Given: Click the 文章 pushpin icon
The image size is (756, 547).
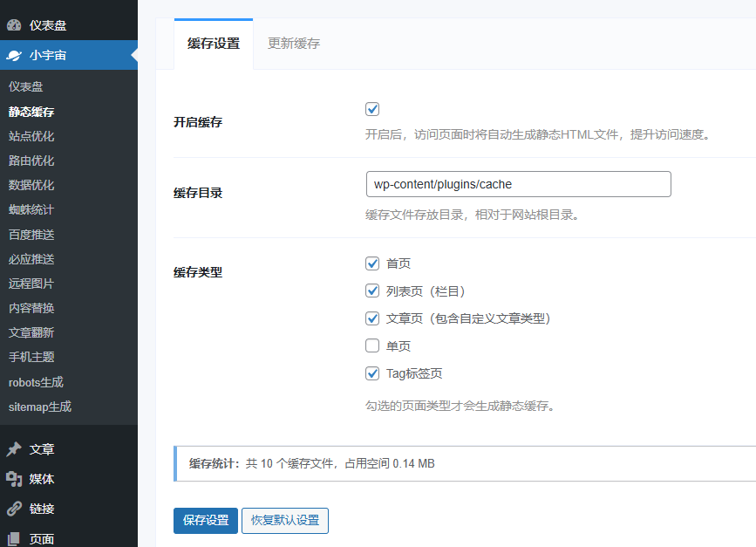Looking at the screenshot, I should point(14,449).
